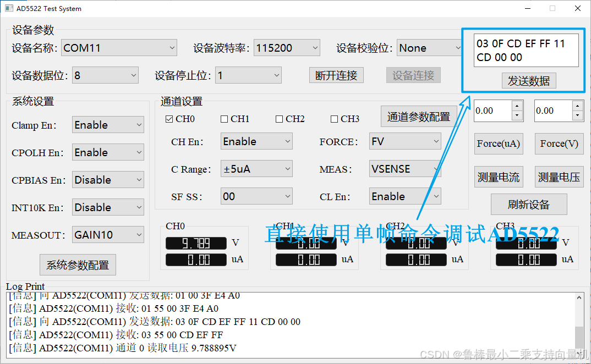Click log line 接收: 03 55 00 CD EF FF
Screen dimensions: 591x364
tap(116, 335)
